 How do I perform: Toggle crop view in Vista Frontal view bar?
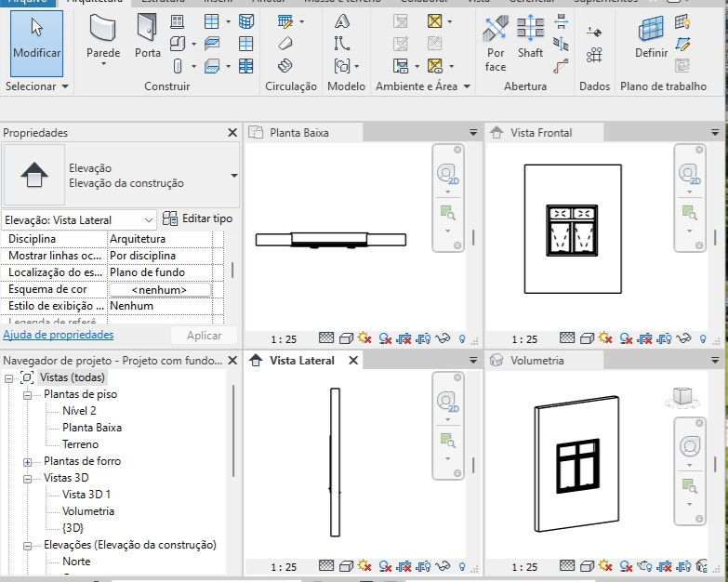(x=644, y=338)
